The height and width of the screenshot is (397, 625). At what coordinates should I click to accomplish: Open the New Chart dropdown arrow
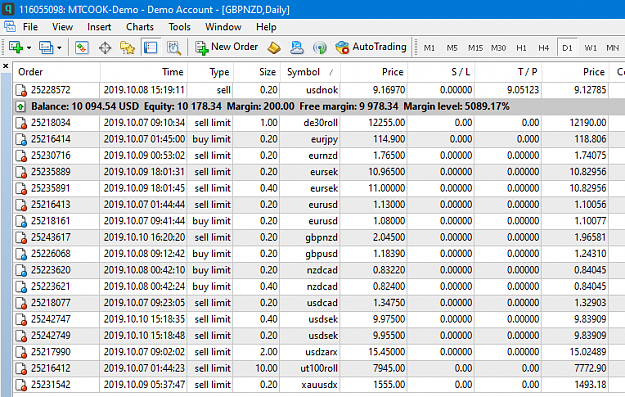[x=29, y=48]
